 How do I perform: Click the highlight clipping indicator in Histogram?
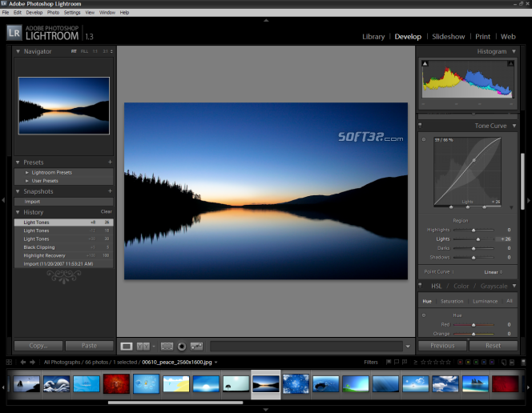tap(510, 63)
